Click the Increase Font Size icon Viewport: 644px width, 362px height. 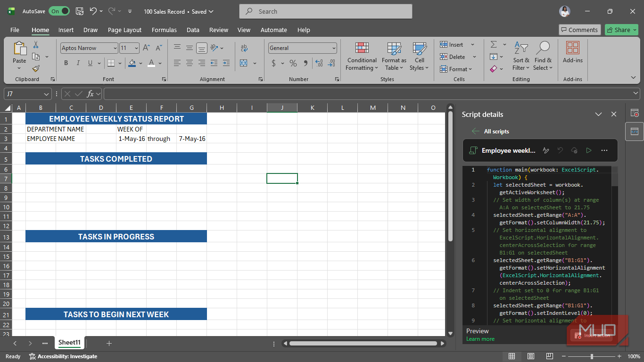coord(146,48)
